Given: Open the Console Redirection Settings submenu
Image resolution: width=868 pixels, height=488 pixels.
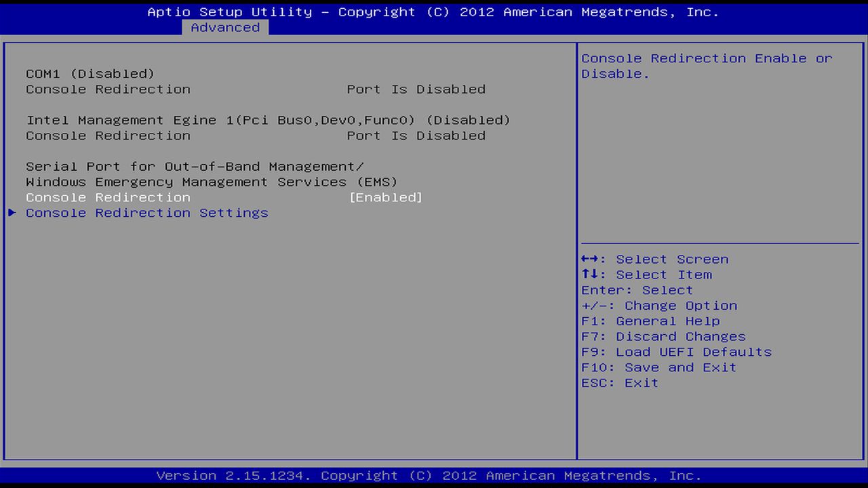Looking at the screenshot, I should 147,213.
